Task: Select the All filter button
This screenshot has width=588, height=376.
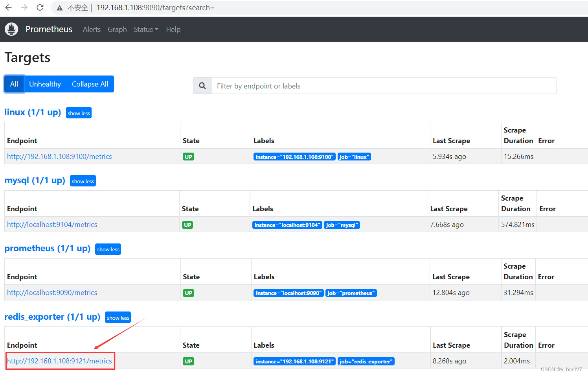Action: tap(14, 84)
